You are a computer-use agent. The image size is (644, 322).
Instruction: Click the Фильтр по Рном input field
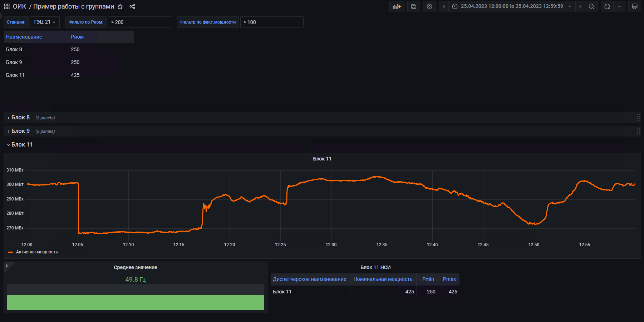pos(139,22)
